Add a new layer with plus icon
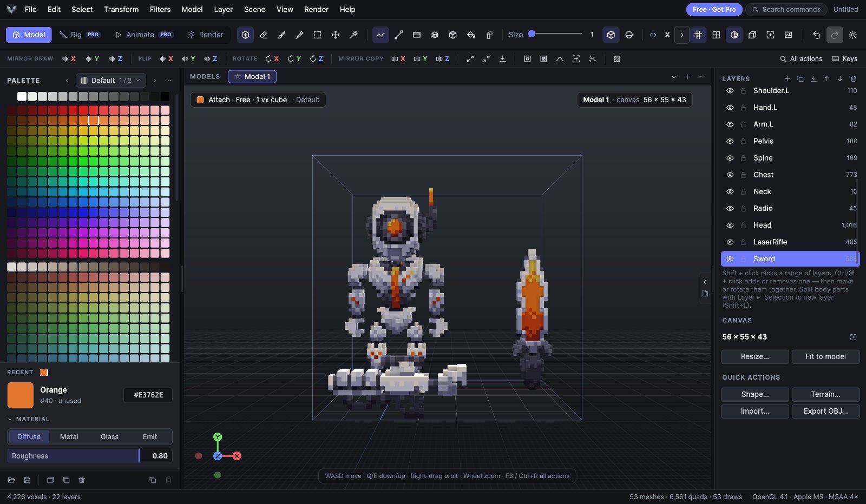Image resolution: width=866 pixels, height=504 pixels. 787,79
